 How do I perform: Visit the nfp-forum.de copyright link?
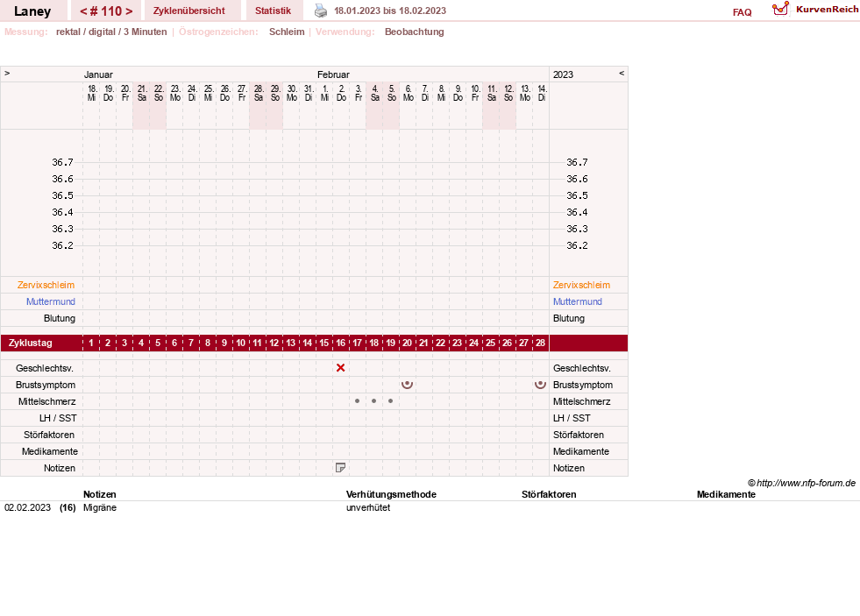point(802,483)
